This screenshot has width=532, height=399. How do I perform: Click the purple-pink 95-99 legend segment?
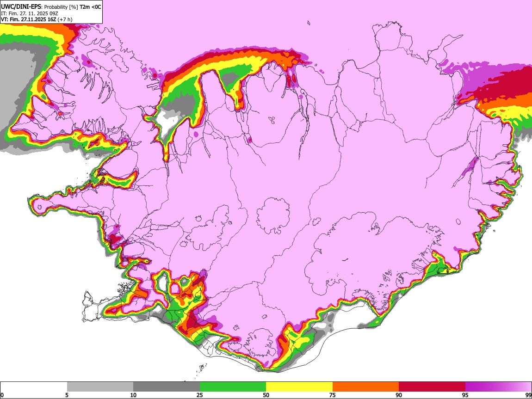498,387
